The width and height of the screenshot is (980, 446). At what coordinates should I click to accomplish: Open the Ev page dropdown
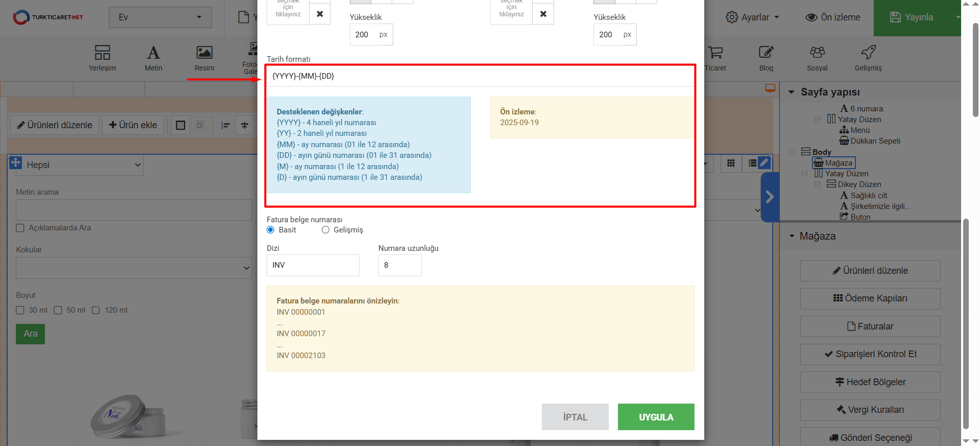pos(160,17)
